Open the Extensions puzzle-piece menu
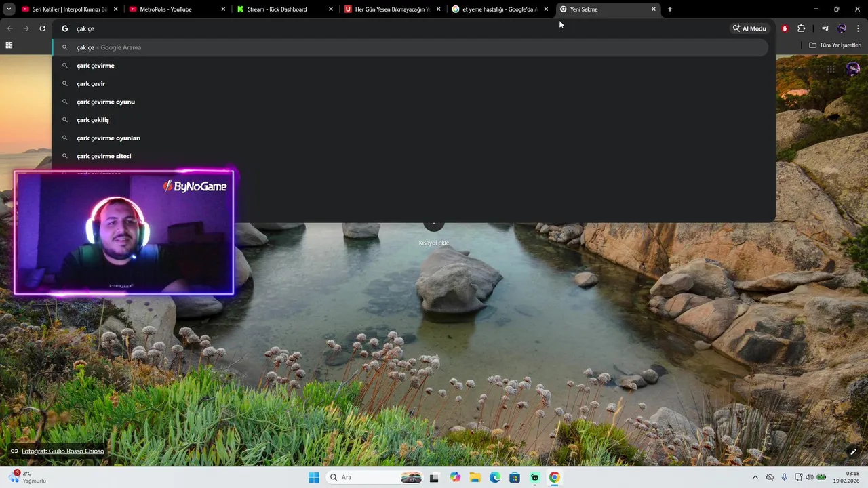Screen dimensions: 868x488 point(802,28)
